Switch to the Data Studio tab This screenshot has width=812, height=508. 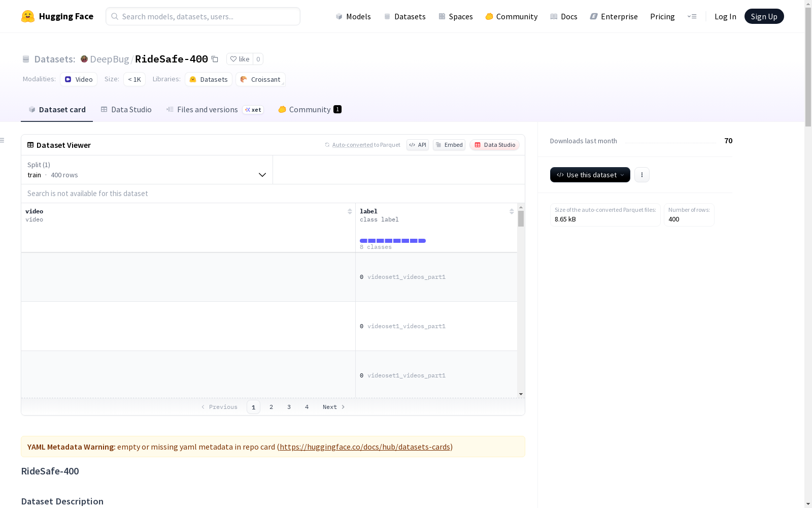point(126,109)
